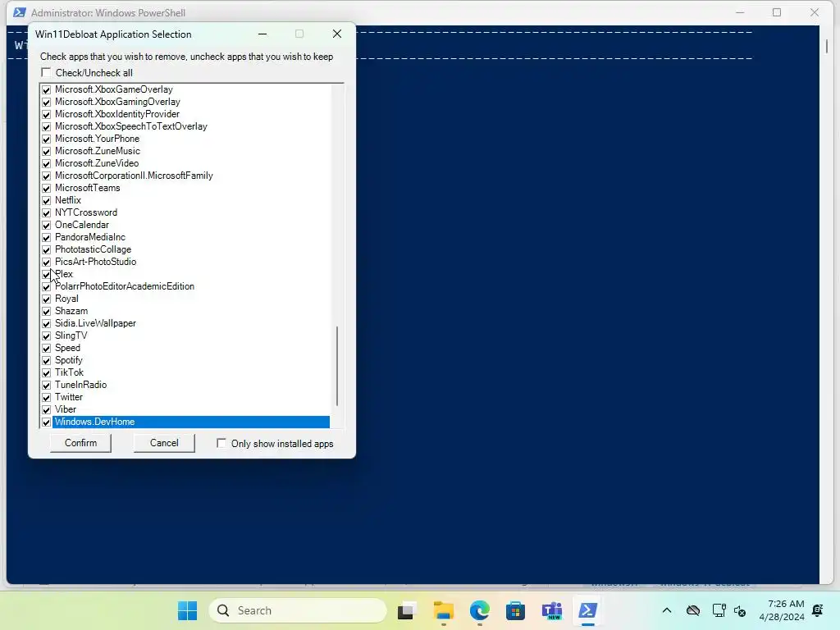Viewport: 840px width, 630px height.
Task: Enable Only show installed apps
Action: click(221, 443)
